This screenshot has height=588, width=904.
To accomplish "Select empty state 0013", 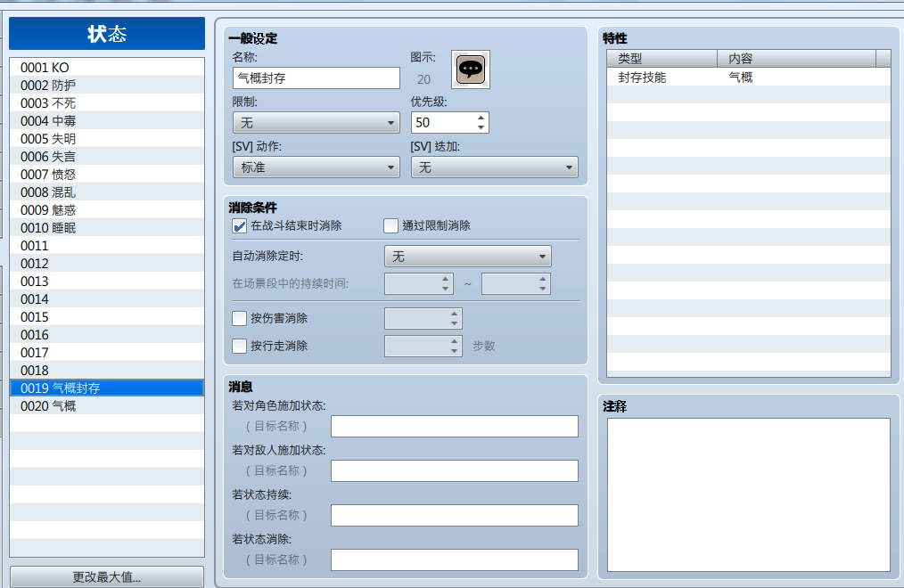I will tap(107, 282).
